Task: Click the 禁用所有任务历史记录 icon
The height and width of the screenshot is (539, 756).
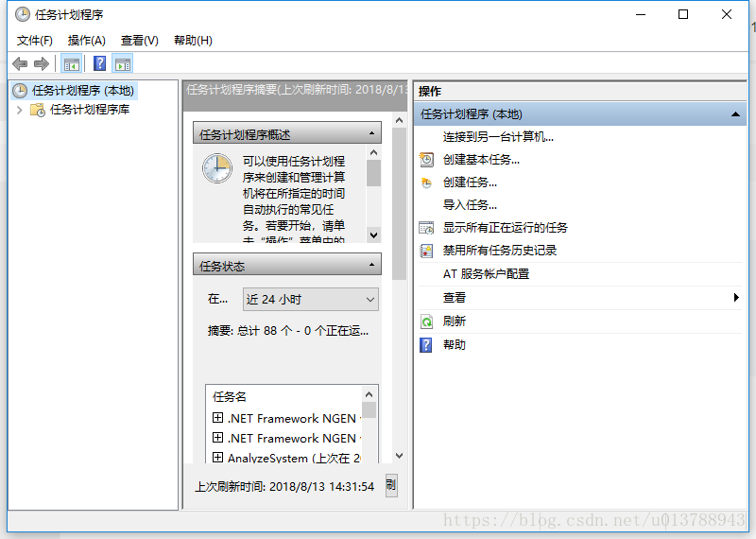Action: (x=426, y=251)
